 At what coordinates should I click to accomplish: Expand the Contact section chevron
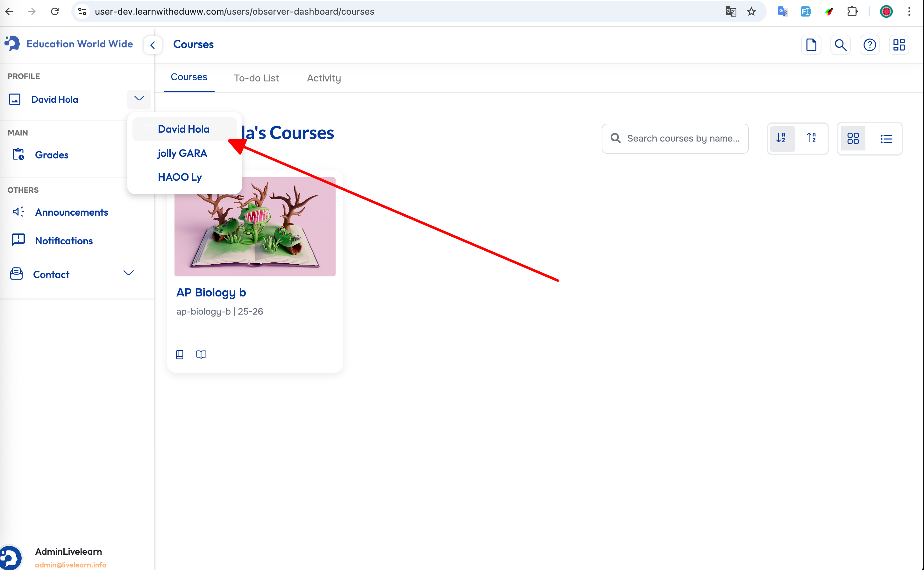tap(129, 273)
